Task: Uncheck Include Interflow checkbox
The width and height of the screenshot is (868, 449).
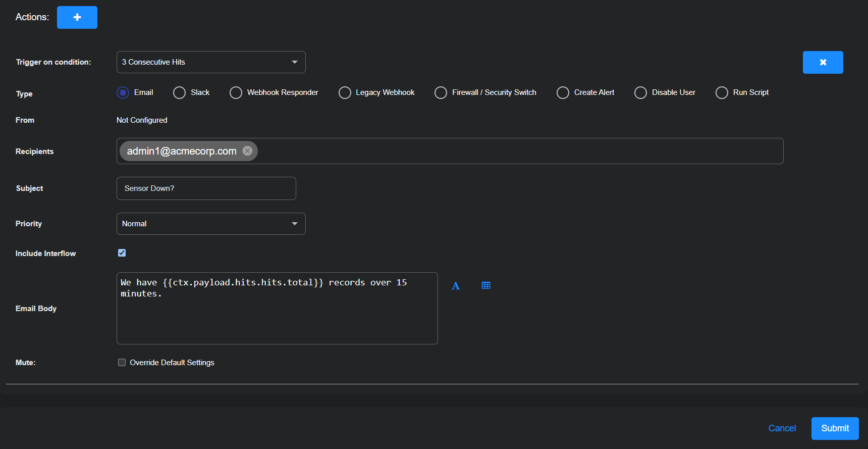Action: tap(122, 253)
